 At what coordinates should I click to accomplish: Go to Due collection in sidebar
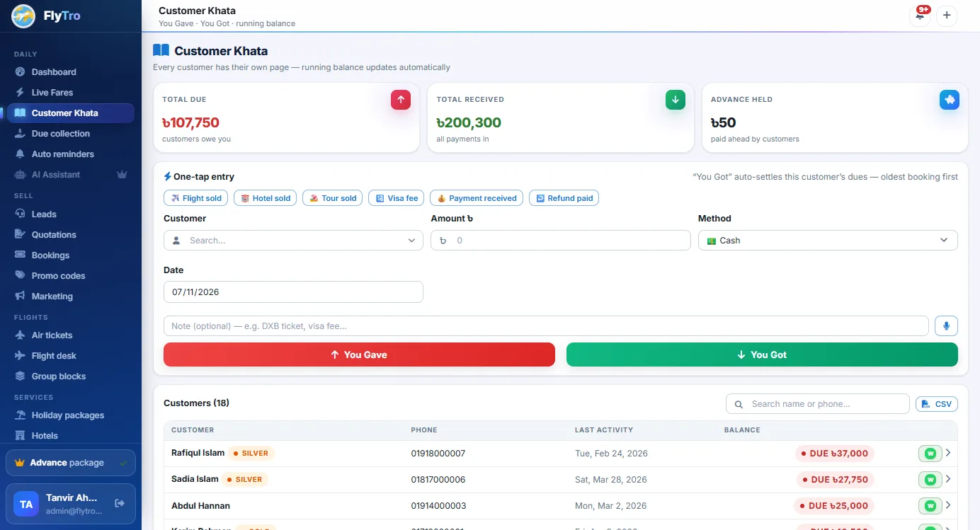(61, 134)
